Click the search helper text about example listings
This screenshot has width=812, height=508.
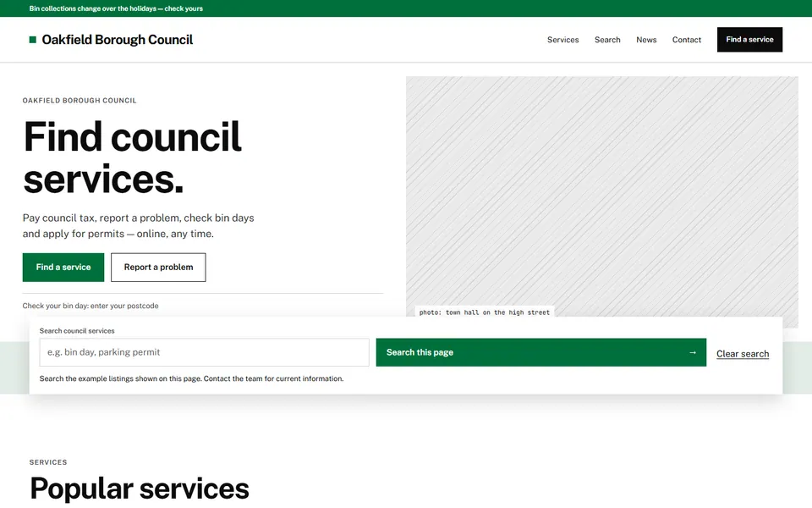(x=192, y=379)
